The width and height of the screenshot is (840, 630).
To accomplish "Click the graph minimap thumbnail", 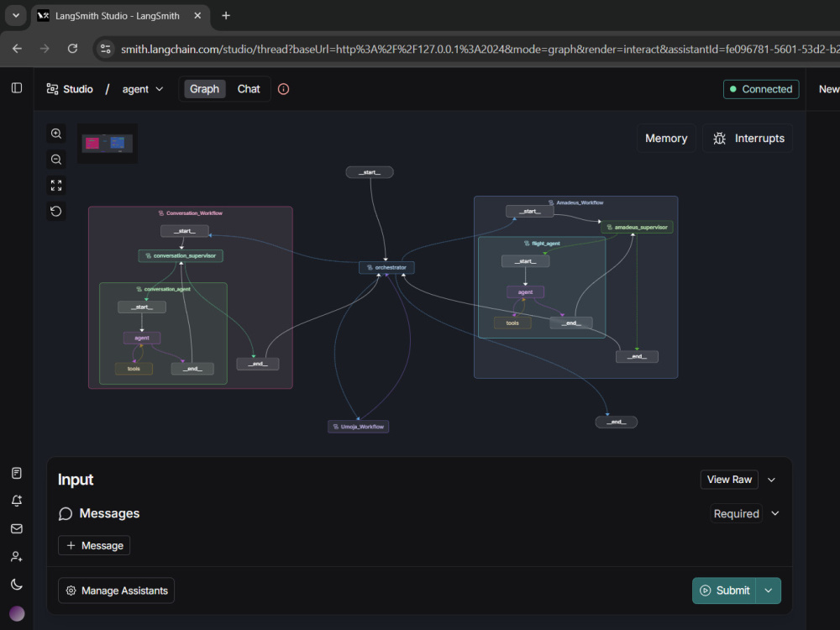I will pos(108,144).
